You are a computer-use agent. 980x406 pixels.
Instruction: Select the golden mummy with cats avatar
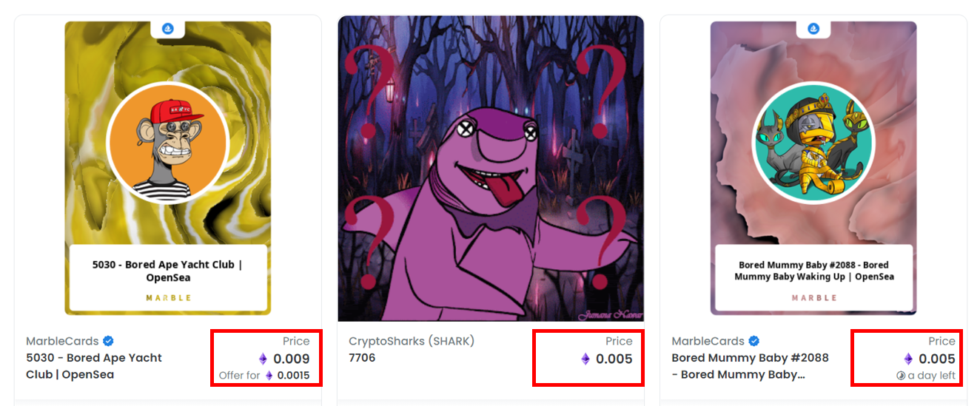pos(813,142)
